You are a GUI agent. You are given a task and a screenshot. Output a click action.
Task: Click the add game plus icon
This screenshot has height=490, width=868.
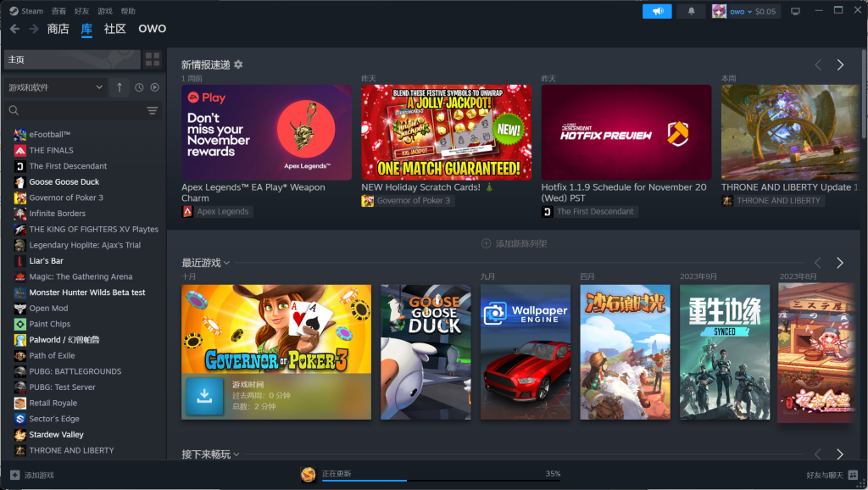click(15, 475)
